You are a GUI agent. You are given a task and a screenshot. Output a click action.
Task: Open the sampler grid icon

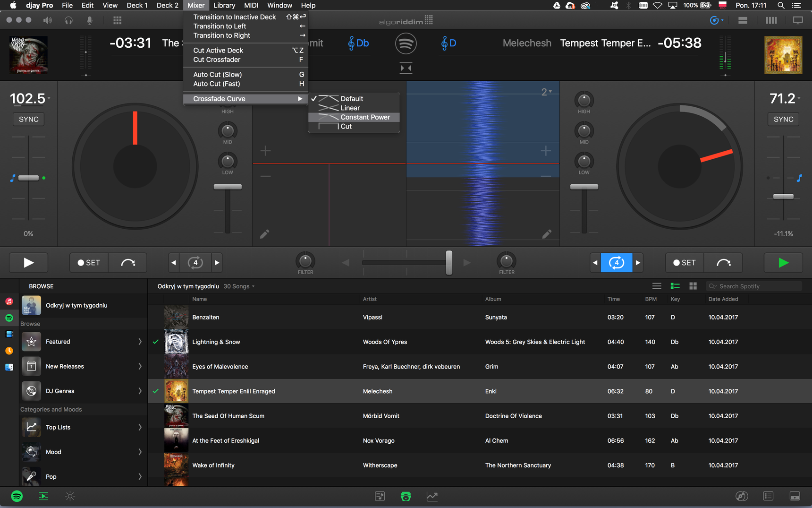(x=118, y=20)
